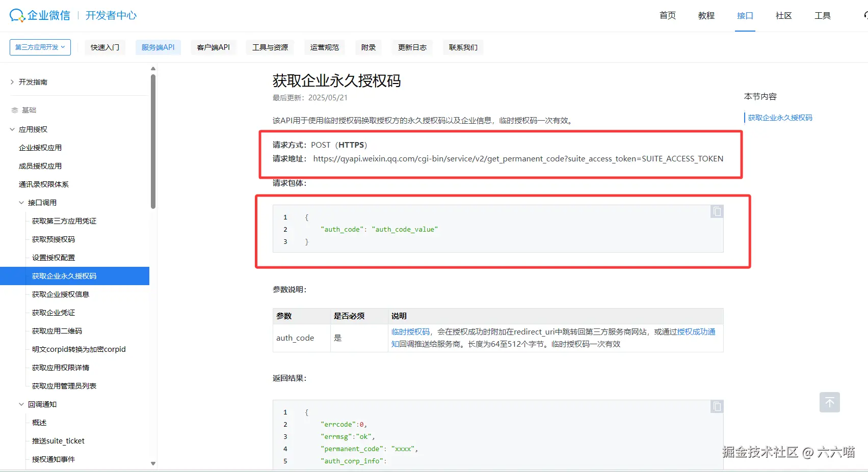Open 获取应用权限详情 in sidebar
Viewport: 868px width, 472px height.
pos(61,368)
